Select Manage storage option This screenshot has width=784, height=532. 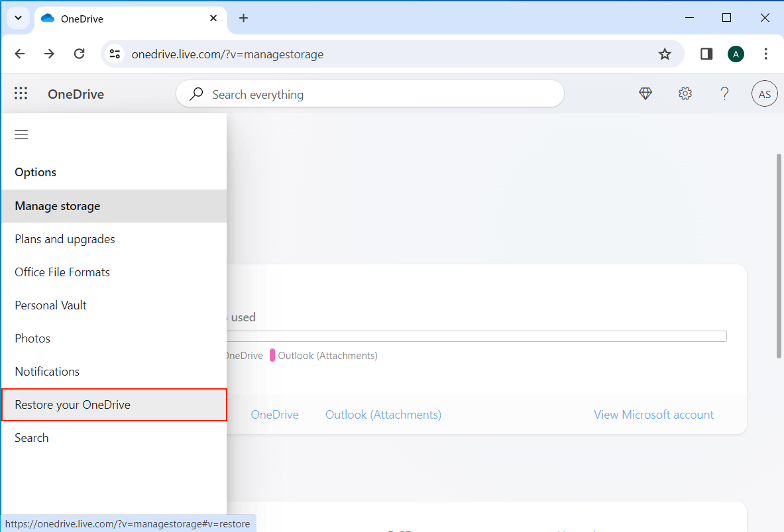tap(114, 206)
